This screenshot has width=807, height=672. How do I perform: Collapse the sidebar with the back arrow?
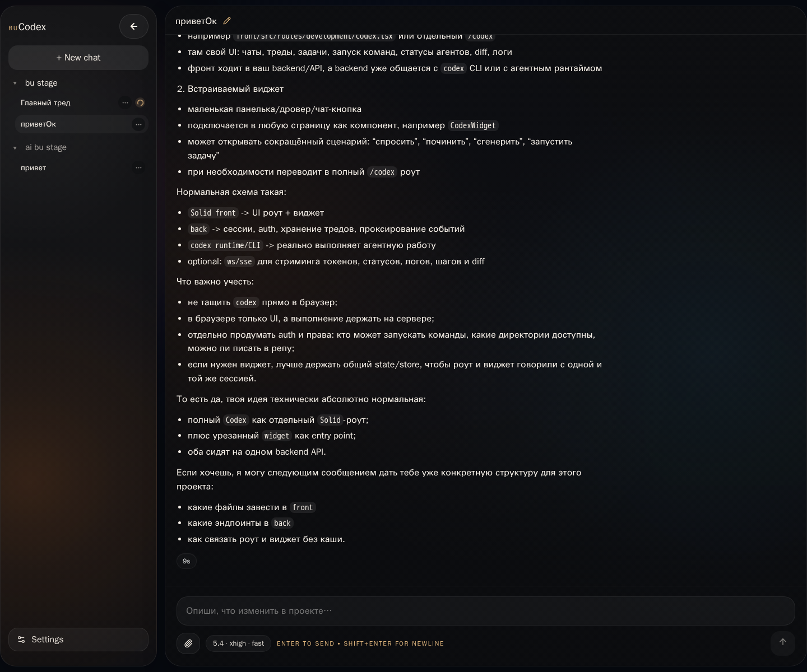pos(134,26)
